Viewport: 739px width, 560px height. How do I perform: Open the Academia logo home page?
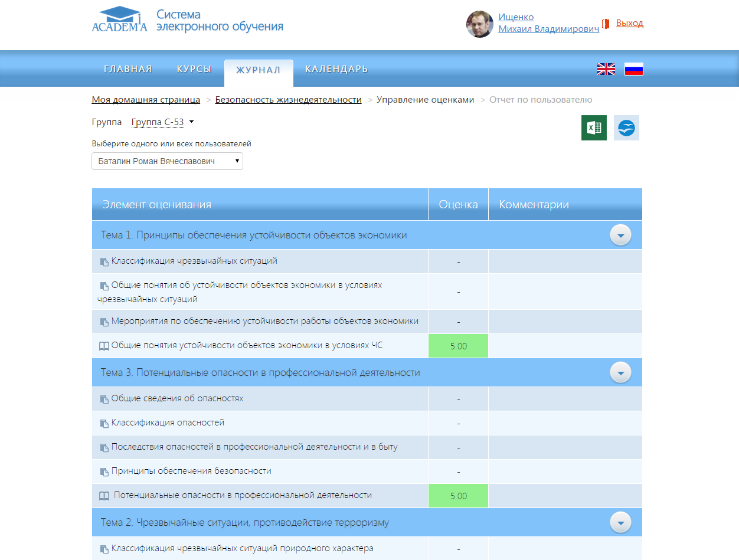(x=120, y=21)
